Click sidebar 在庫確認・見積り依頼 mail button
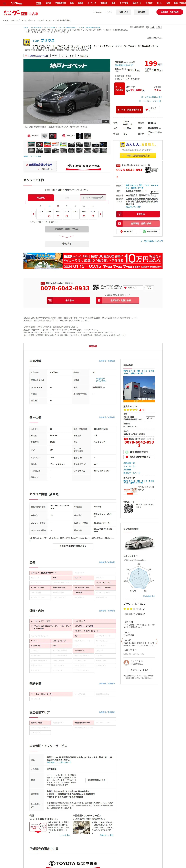Image resolution: width=186 pixels, height=868 pixels. coord(138,223)
